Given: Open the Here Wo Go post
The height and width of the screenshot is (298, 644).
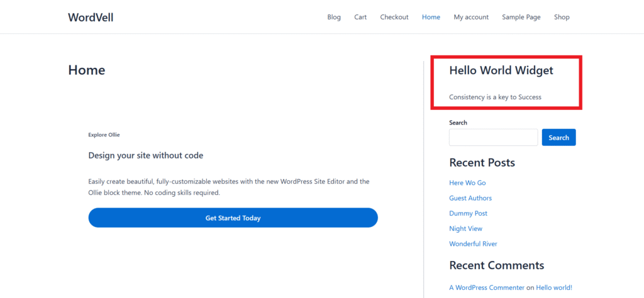Looking at the screenshot, I should [467, 183].
